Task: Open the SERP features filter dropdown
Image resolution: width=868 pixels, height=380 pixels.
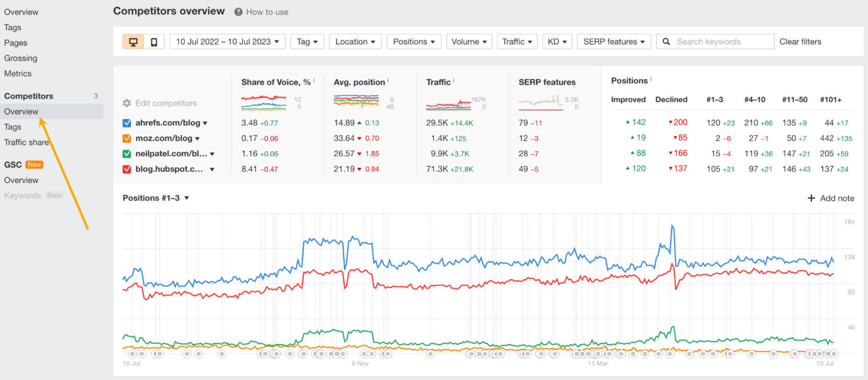Action: [614, 41]
